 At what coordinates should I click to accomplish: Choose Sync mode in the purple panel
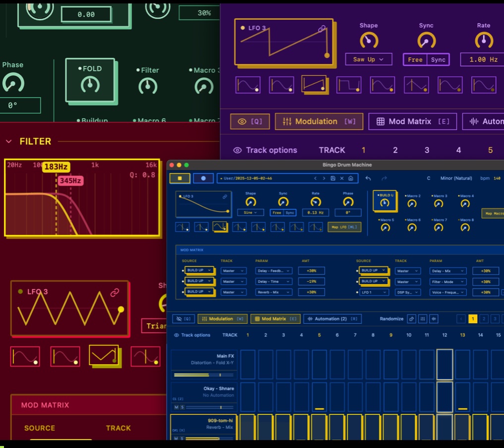pos(438,60)
